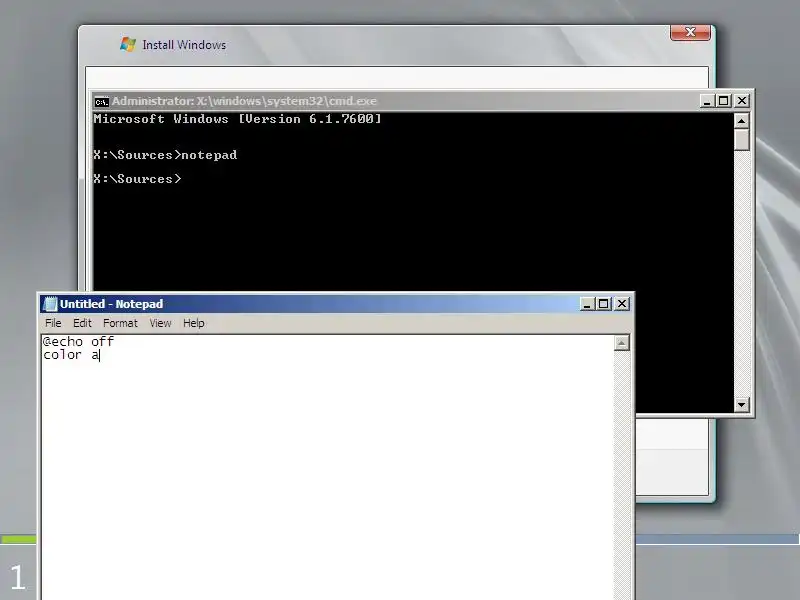Minimize the Administrator cmd.exe window
800x600 pixels.
click(707, 101)
